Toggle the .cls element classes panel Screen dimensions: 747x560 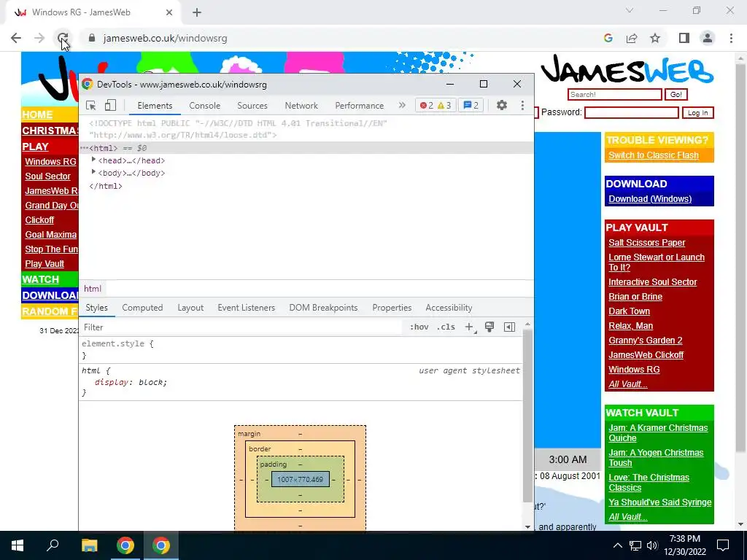click(446, 327)
